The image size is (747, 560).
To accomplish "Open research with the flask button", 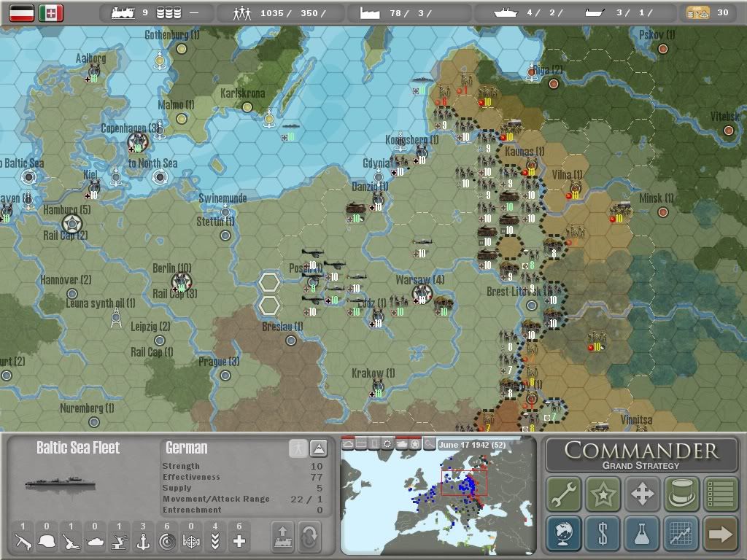I will [x=642, y=533].
